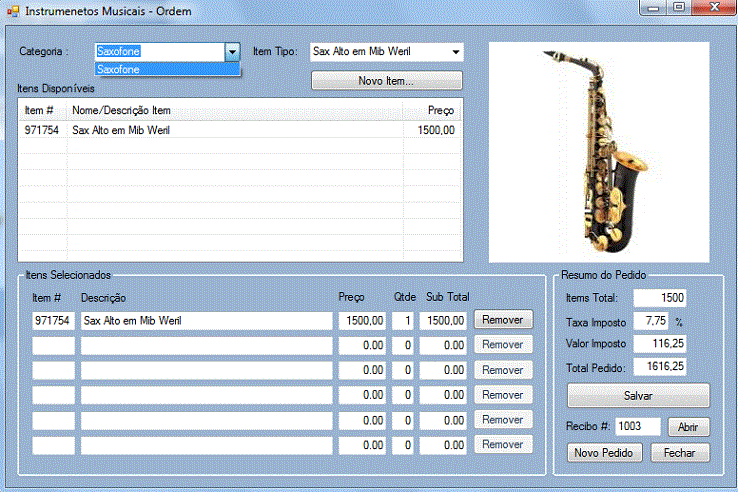
Task: Close the Instrumenetos Musicais window
Action: (x=714, y=8)
